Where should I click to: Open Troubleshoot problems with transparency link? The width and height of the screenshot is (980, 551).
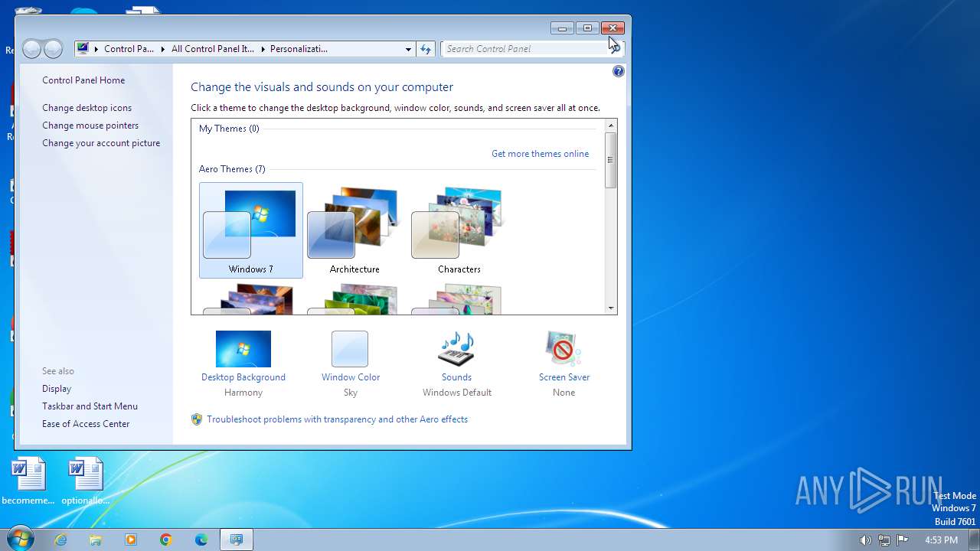click(337, 419)
